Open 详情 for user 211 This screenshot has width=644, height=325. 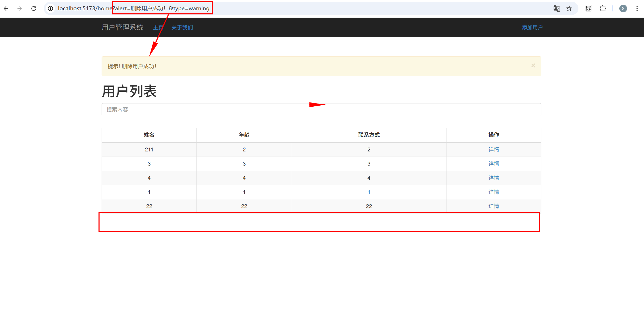pos(494,150)
